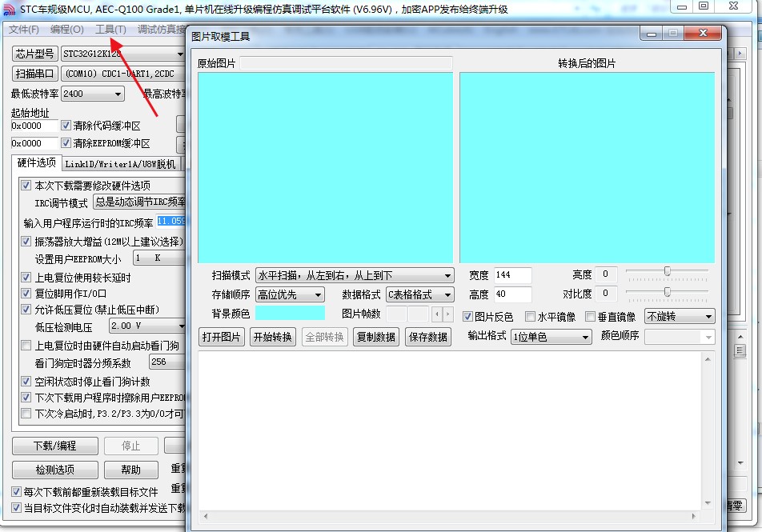The image size is (762, 532).
Task: Open the STC32G12K128 chip model dropdown
Action: tap(123, 54)
